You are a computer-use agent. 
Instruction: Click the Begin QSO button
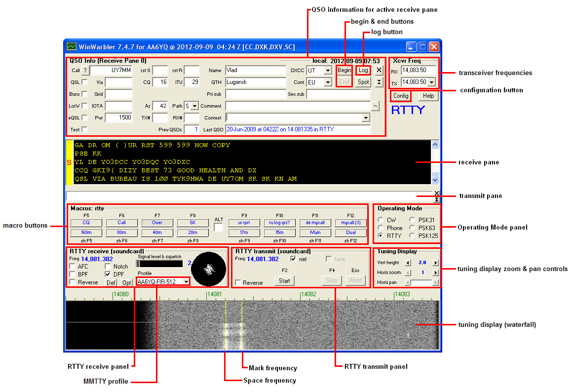coord(344,70)
